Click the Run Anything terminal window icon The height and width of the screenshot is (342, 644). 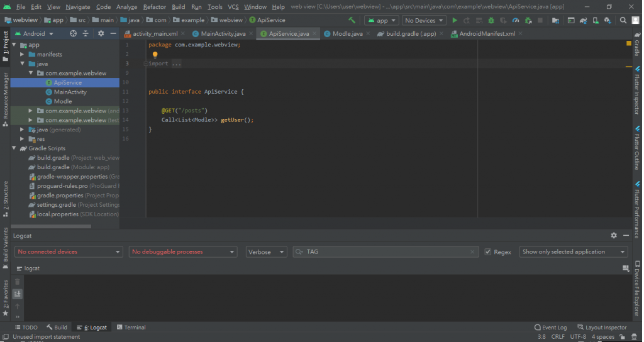571,20
